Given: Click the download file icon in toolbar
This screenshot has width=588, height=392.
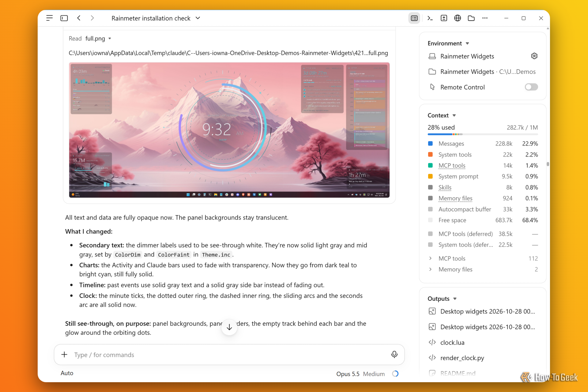Looking at the screenshot, I should click(x=444, y=18).
